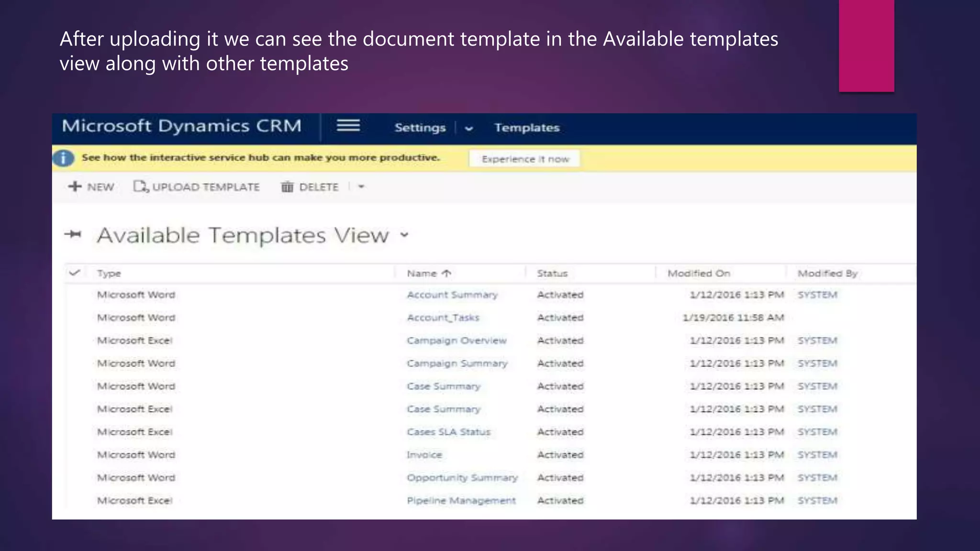
Task: Select Microsoft Excel type in Campaign Overview row
Action: [134, 341]
